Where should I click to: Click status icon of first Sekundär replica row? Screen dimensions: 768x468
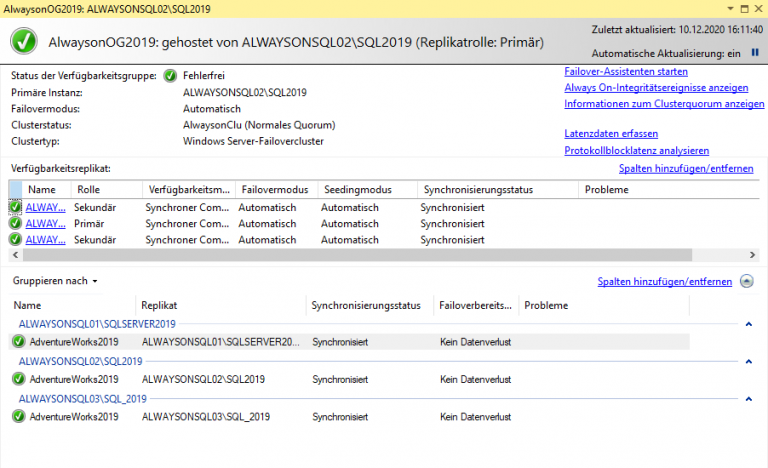pyautogui.click(x=15, y=207)
